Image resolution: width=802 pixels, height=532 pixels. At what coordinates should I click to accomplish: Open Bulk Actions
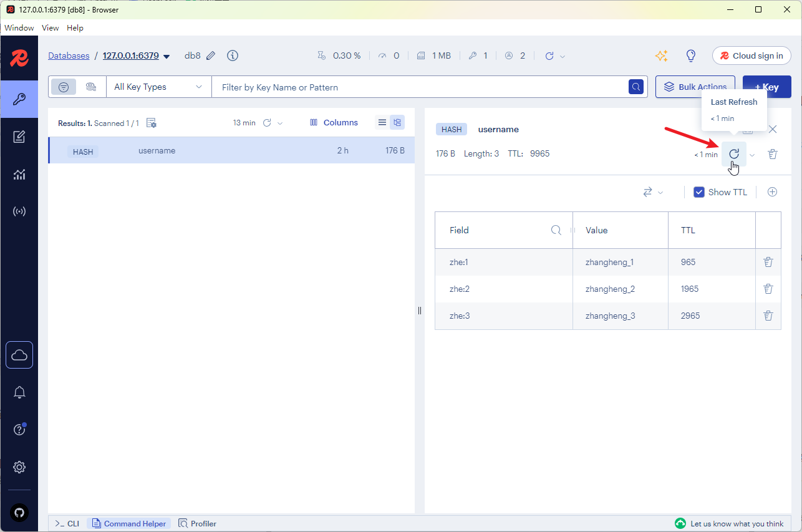coord(695,87)
